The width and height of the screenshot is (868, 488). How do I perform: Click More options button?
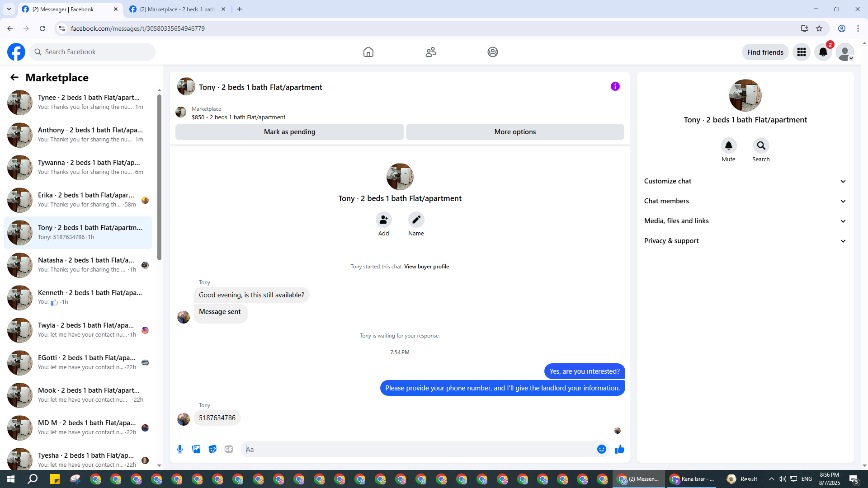[x=515, y=132]
